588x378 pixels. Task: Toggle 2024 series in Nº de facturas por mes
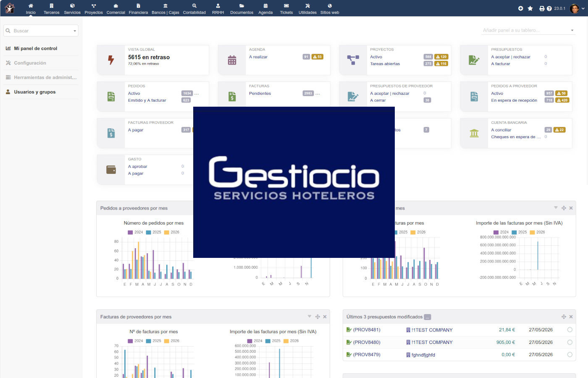(x=135, y=341)
